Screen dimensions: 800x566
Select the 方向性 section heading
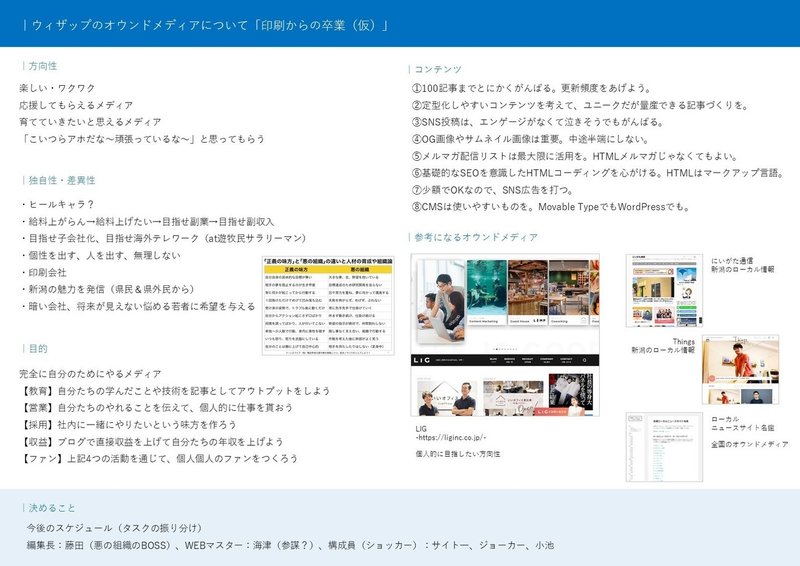[x=42, y=66]
